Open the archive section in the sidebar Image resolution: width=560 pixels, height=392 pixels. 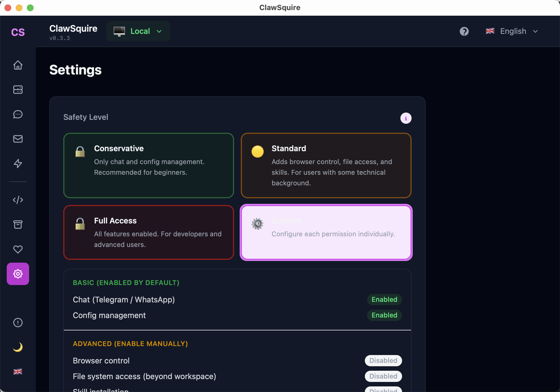(18, 225)
